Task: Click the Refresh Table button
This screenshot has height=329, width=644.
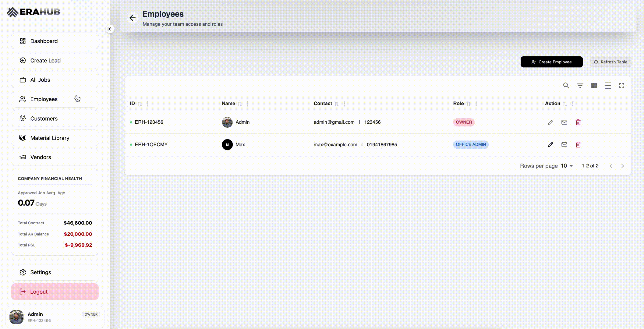Action: pyautogui.click(x=610, y=62)
